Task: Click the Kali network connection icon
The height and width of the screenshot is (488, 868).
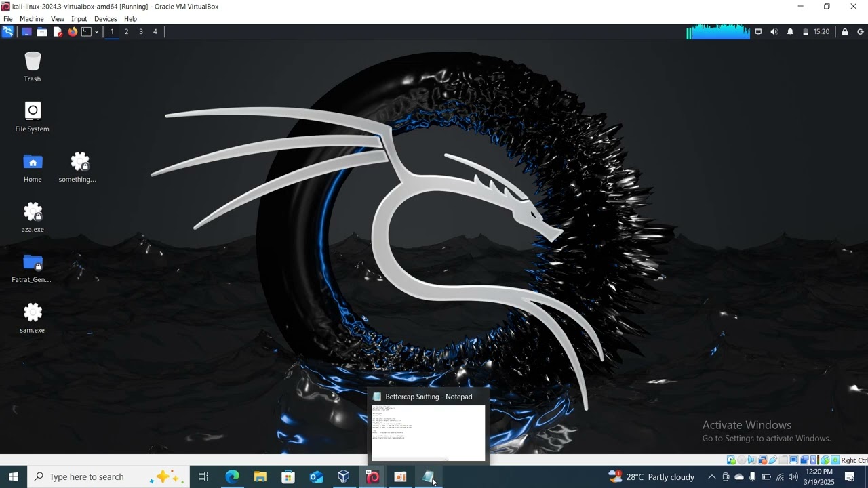Action: [759, 32]
